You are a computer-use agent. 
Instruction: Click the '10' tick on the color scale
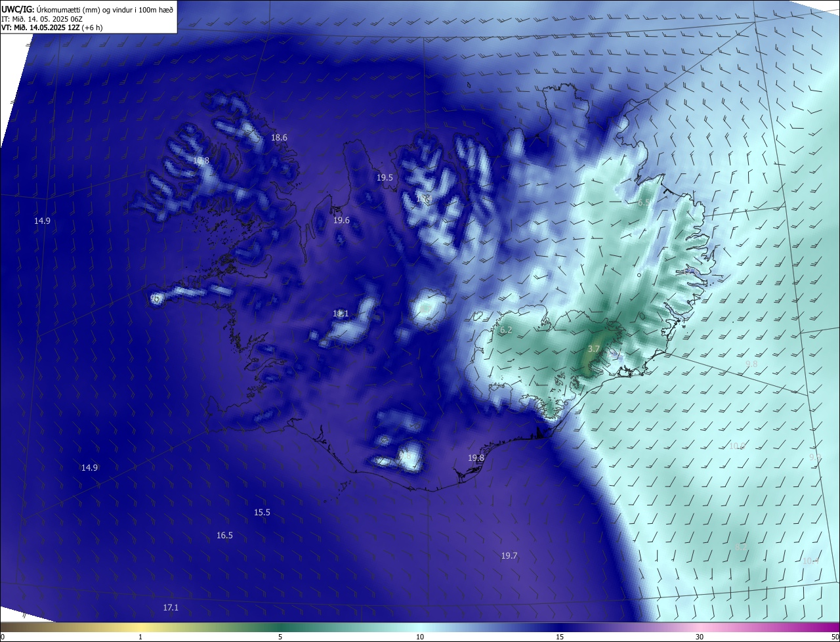tap(420, 637)
